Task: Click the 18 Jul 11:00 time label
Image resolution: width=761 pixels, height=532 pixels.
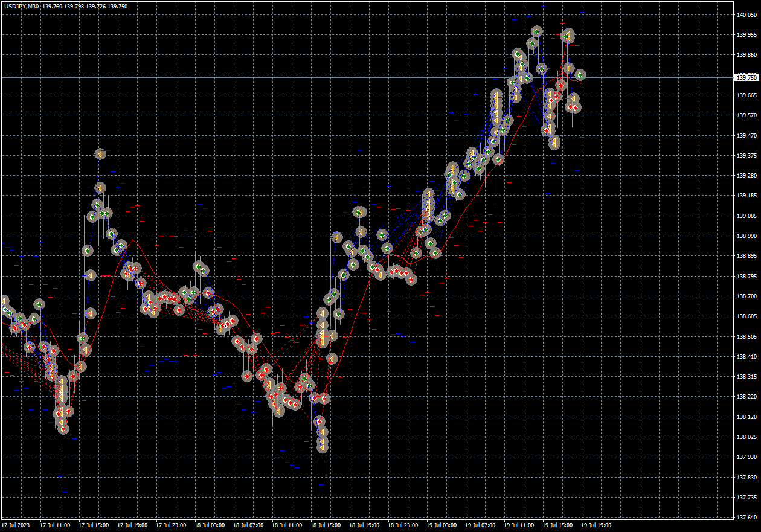Action: coord(287,525)
